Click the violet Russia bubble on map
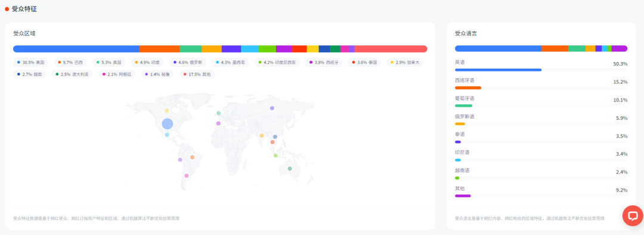The image size is (644, 235). pos(272,108)
